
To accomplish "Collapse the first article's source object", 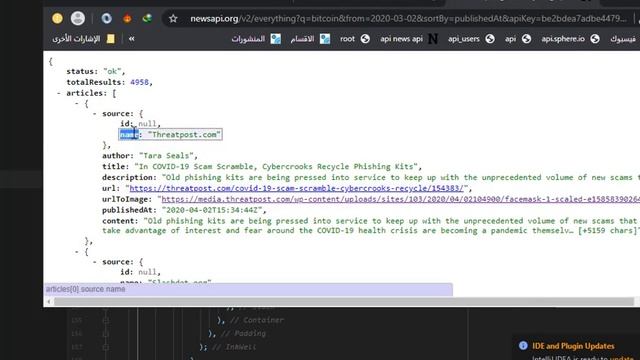I will [94, 113].
